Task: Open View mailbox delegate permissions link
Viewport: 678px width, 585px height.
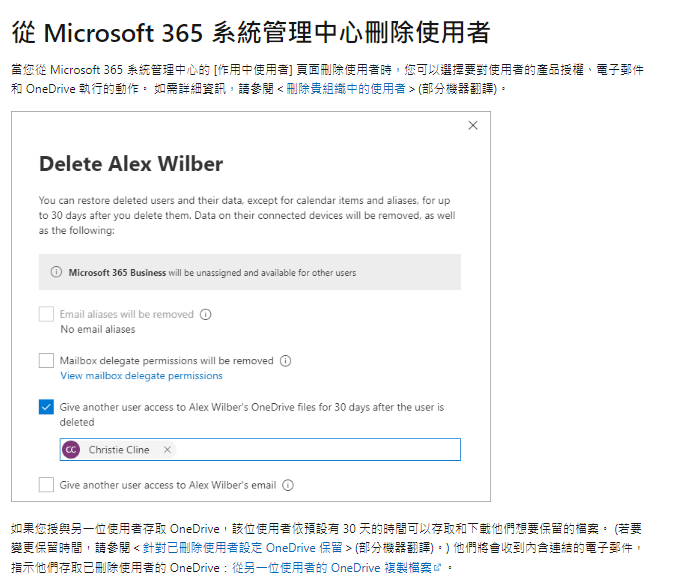Action: [x=141, y=376]
